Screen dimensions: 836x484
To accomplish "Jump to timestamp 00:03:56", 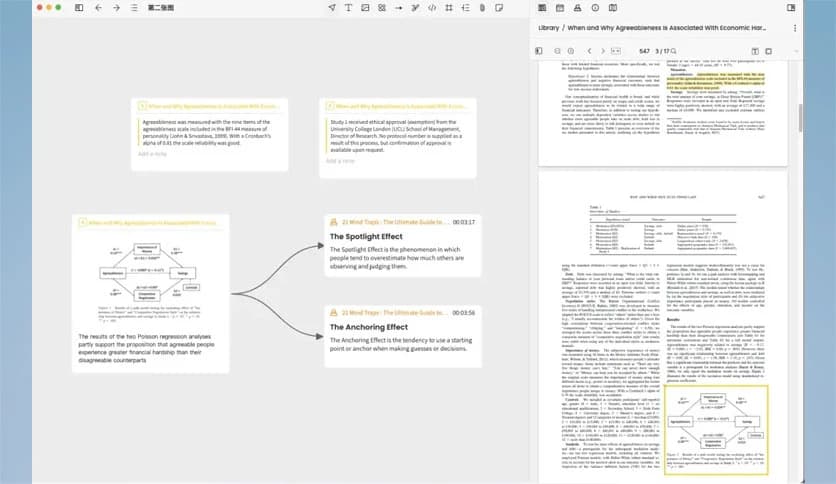I will click(x=463, y=313).
